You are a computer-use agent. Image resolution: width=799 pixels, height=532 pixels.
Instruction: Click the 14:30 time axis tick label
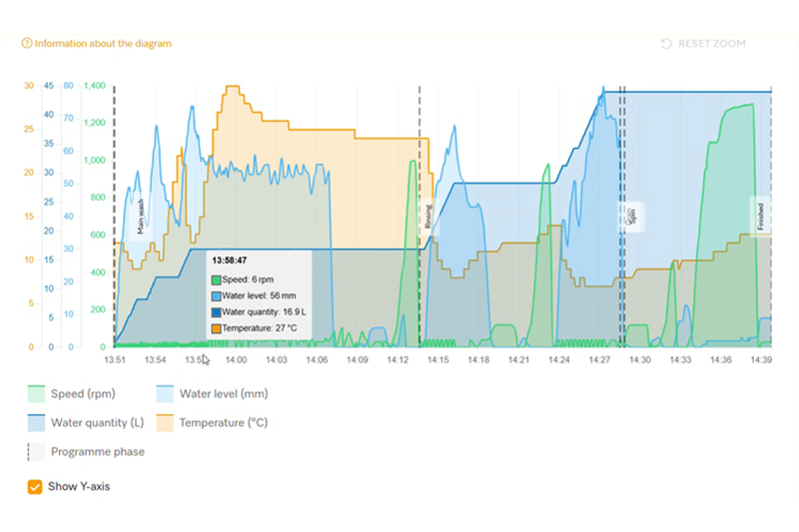click(x=639, y=359)
